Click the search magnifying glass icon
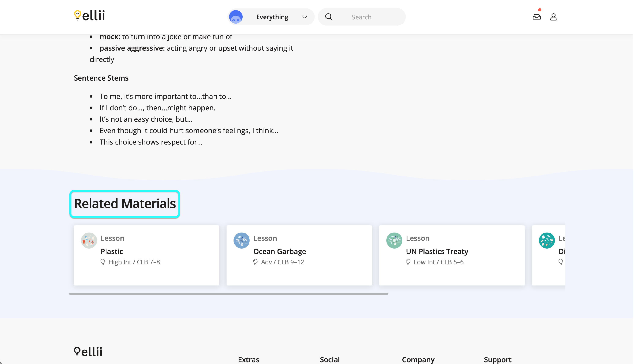This screenshot has width=634, height=364. [329, 17]
